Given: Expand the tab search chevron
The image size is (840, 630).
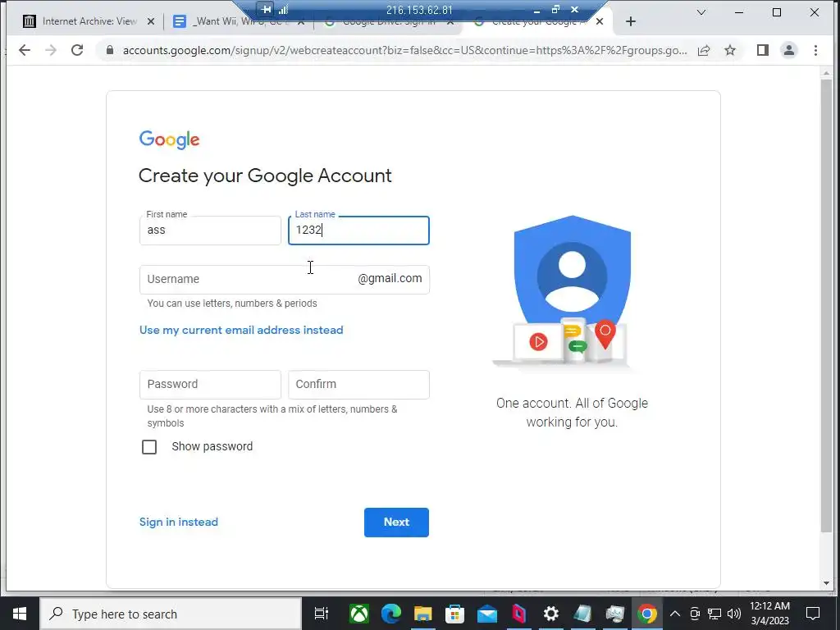Looking at the screenshot, I should (701, 12).
